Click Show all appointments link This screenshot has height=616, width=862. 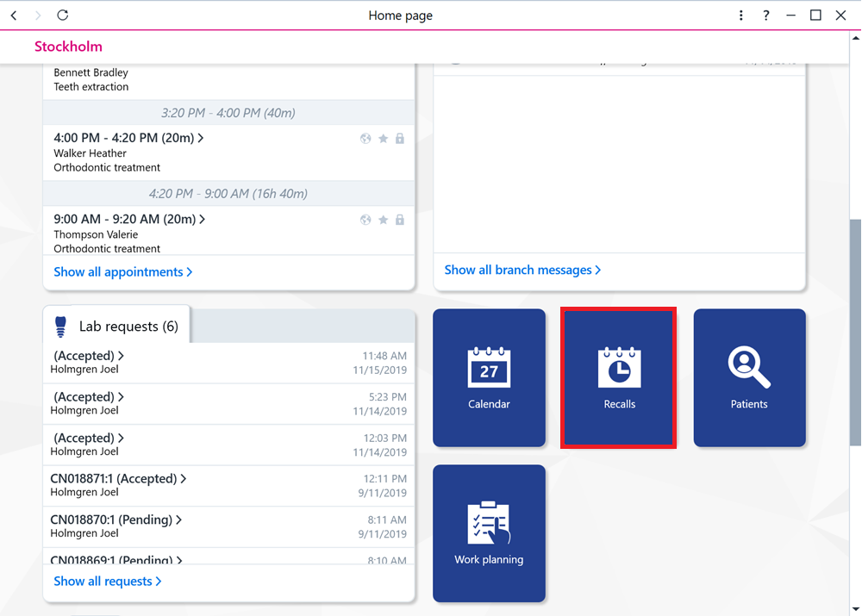(123, 272)
